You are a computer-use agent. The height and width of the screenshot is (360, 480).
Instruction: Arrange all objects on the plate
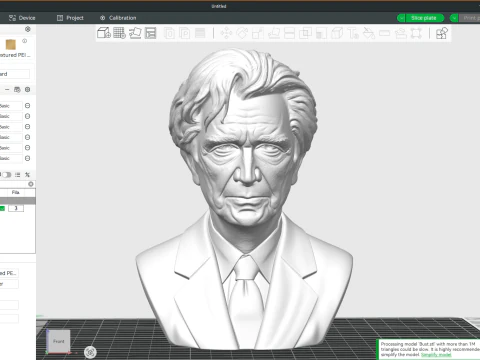pyautogui.click(x=151, y=33)
